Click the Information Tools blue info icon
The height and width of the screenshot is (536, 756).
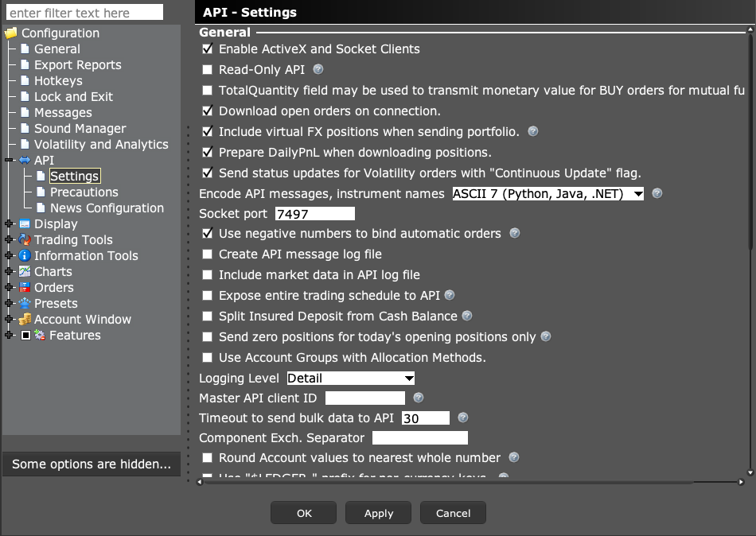pyautogui.click(x=25, y=255)
